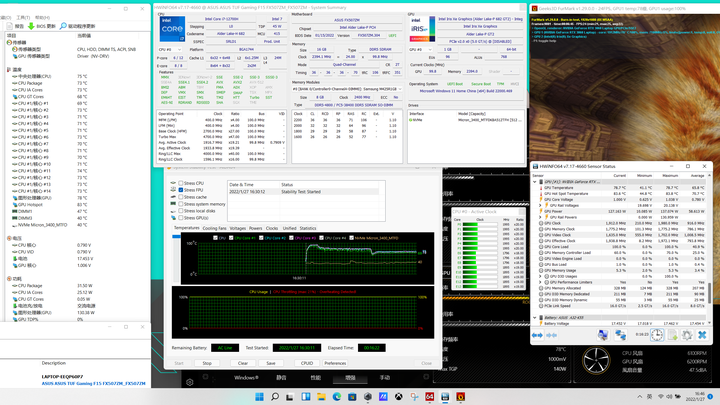The width and height of the screenshot is (720, 405).
Task: Click the Clear button in the stability test
Action: (x=243, y=363)
